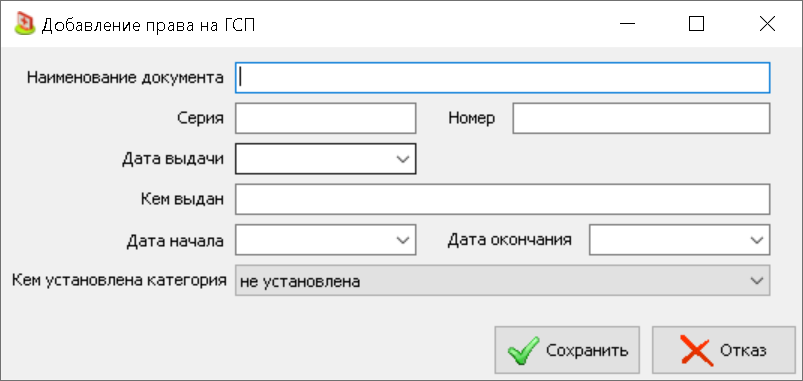Focus the Наименование документа text field
803x381 pixels.
coord(502,78)
